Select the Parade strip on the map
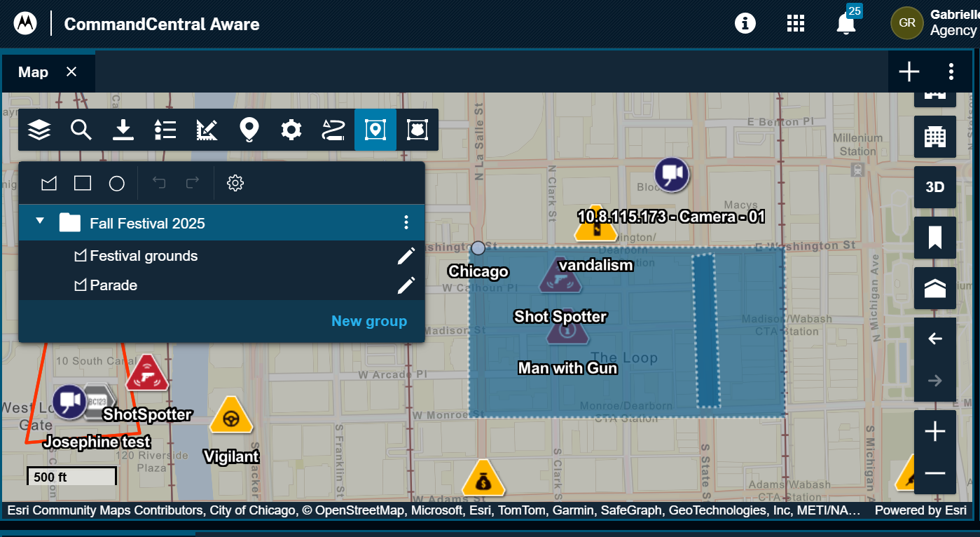Screen dimensions: 980x537 (705, 331)
